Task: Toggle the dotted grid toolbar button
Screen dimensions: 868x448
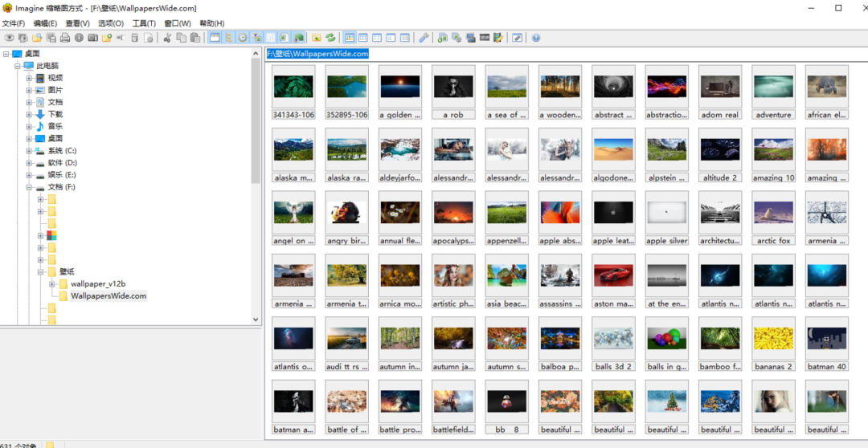Action: tap(271, 38)
